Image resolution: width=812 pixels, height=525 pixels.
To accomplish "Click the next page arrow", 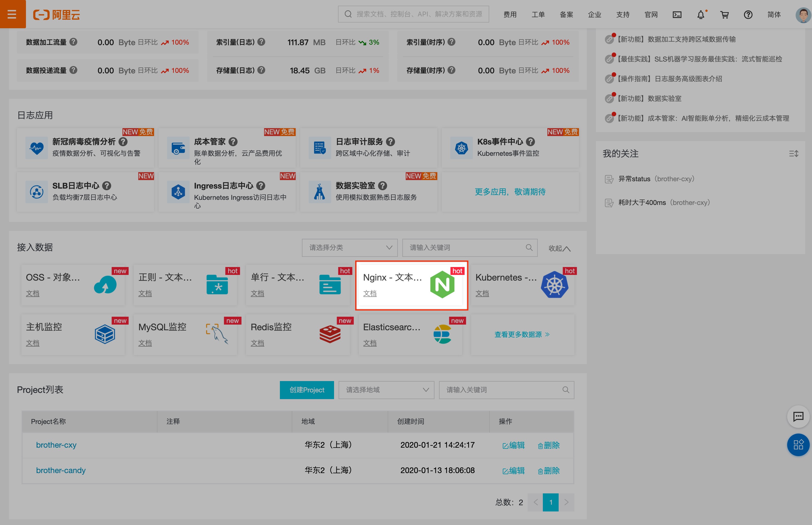I will click(x=566, y=502).
